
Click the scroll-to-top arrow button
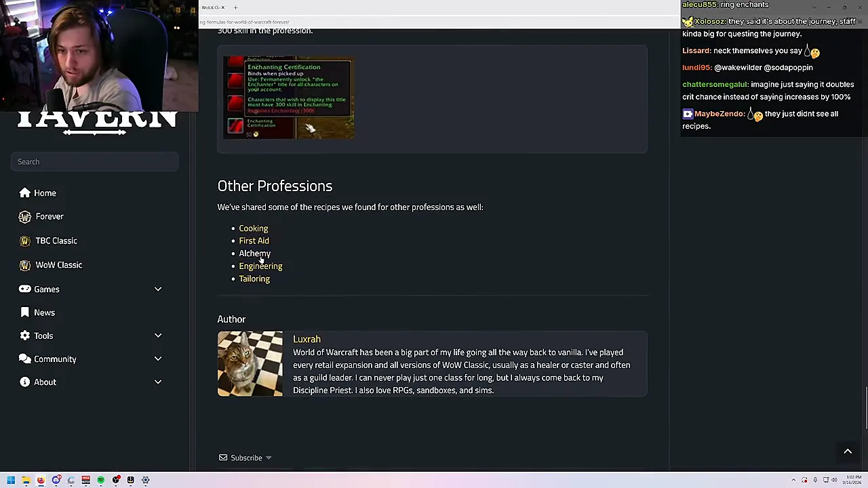(848, 451)
